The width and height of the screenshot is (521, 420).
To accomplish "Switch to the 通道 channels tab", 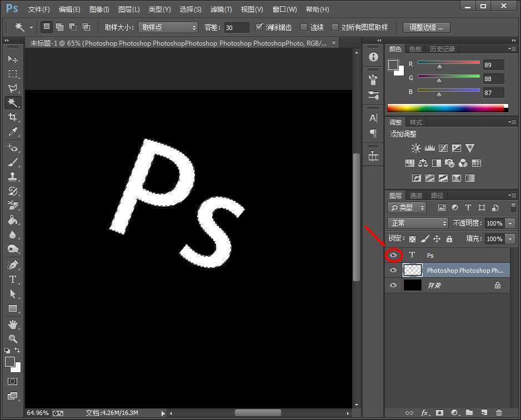I will pyautogui.click(x=415, y=195).
